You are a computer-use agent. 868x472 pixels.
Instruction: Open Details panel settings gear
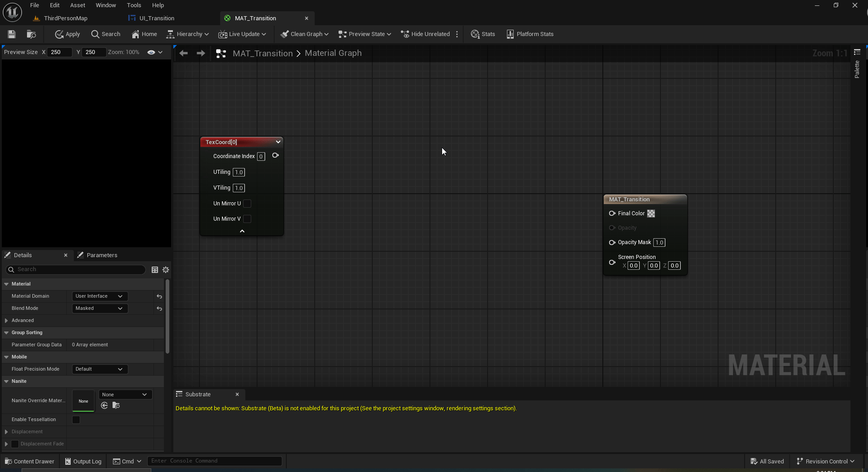pos(166,270)
